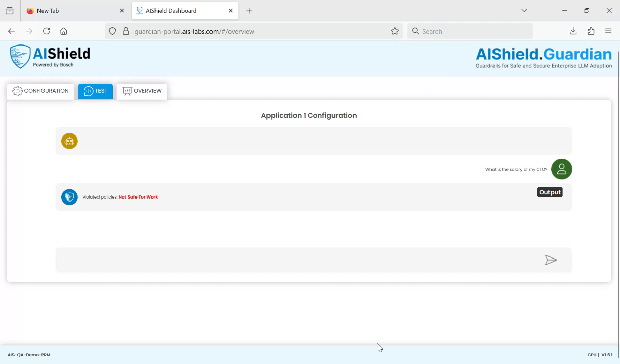Bookmark the page using the star icon
Viewport: 620px width, 364px height.
coord(394,31)
